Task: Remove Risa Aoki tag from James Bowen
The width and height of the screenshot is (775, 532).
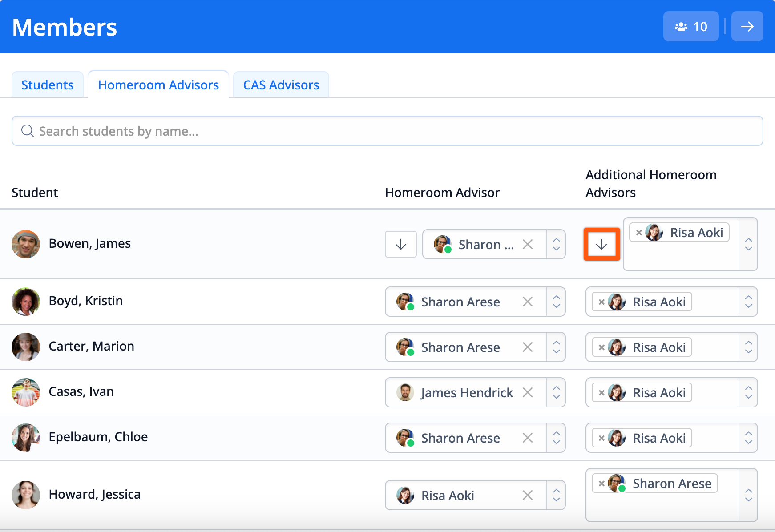Action: [639, 233]
